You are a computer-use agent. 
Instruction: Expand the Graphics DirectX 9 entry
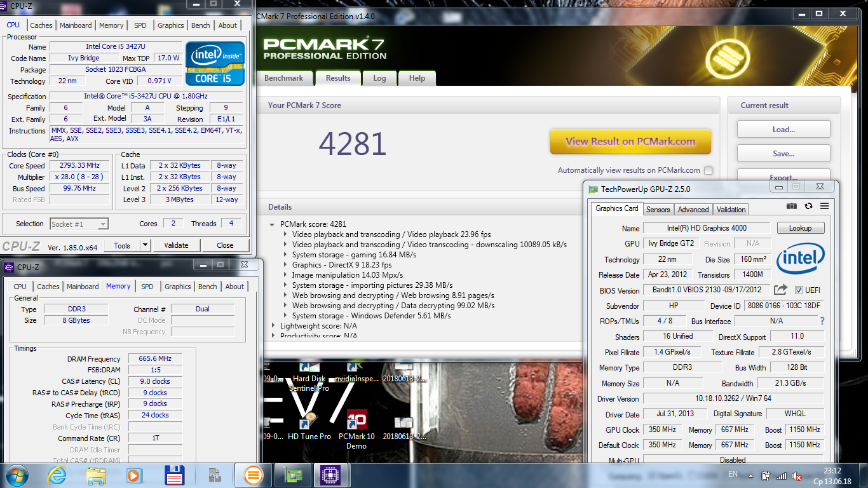[x=285, y=265]
